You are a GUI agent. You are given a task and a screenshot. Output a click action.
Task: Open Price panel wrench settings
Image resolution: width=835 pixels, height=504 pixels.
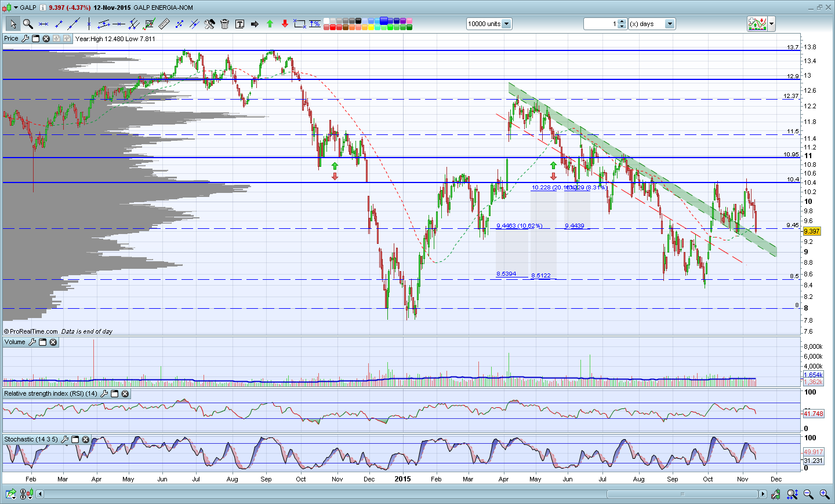click(x=25, y=38)
